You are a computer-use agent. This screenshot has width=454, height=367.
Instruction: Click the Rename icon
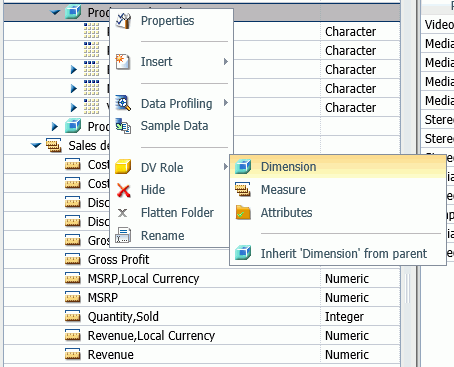(x=123, y=235)
